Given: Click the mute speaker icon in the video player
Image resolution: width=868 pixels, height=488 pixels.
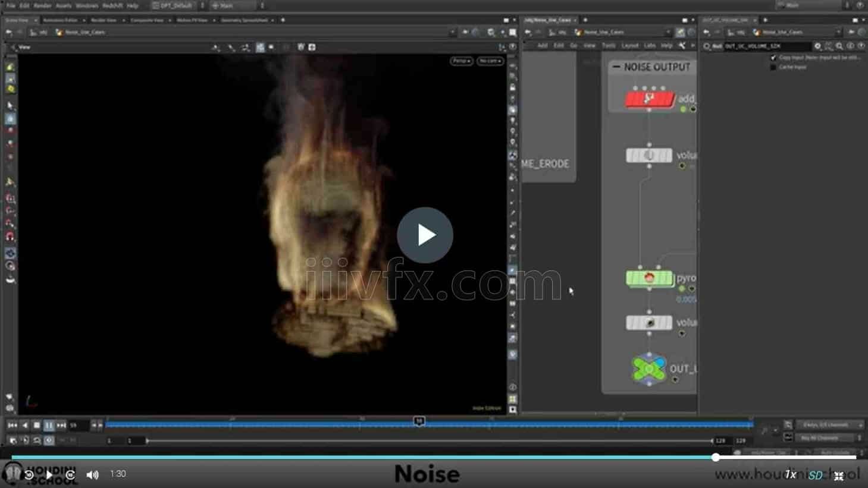Looking at the screenshot, I should [92, 474].
